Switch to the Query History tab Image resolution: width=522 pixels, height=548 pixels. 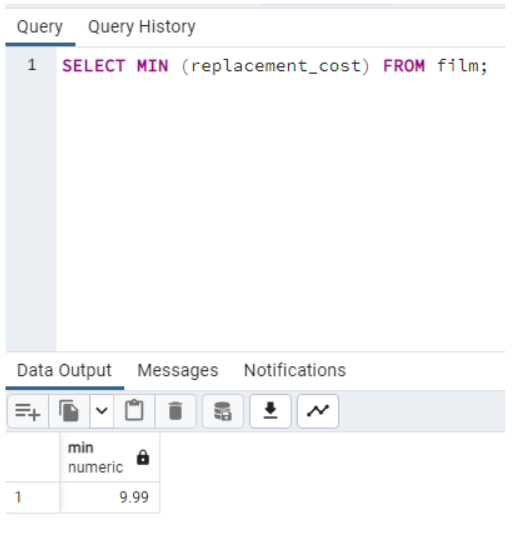click(x=142, y=27)
